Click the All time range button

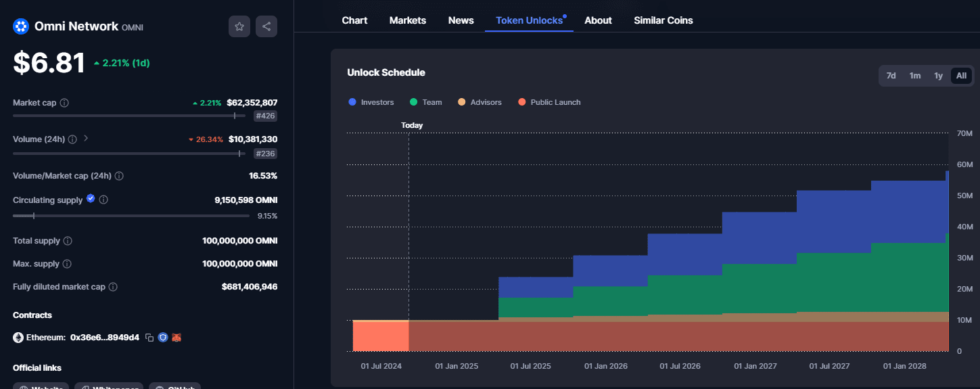pyautogui.click(x=961, y=76)
